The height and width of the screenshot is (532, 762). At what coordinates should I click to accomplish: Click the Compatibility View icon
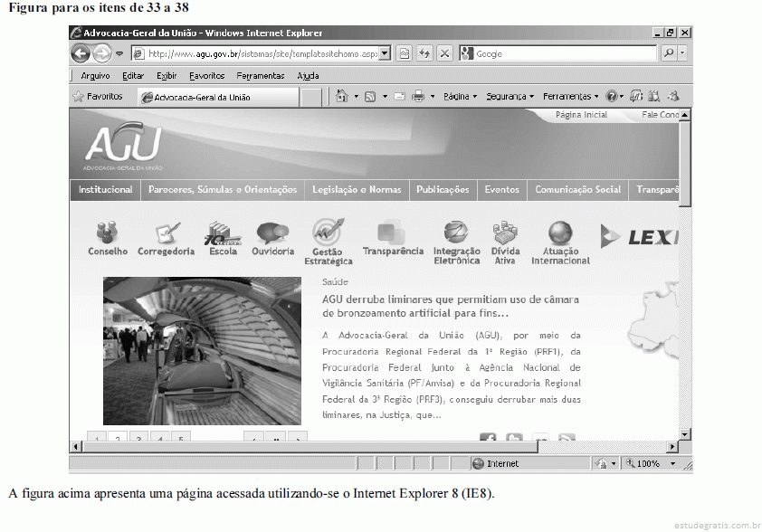[405, 53]
